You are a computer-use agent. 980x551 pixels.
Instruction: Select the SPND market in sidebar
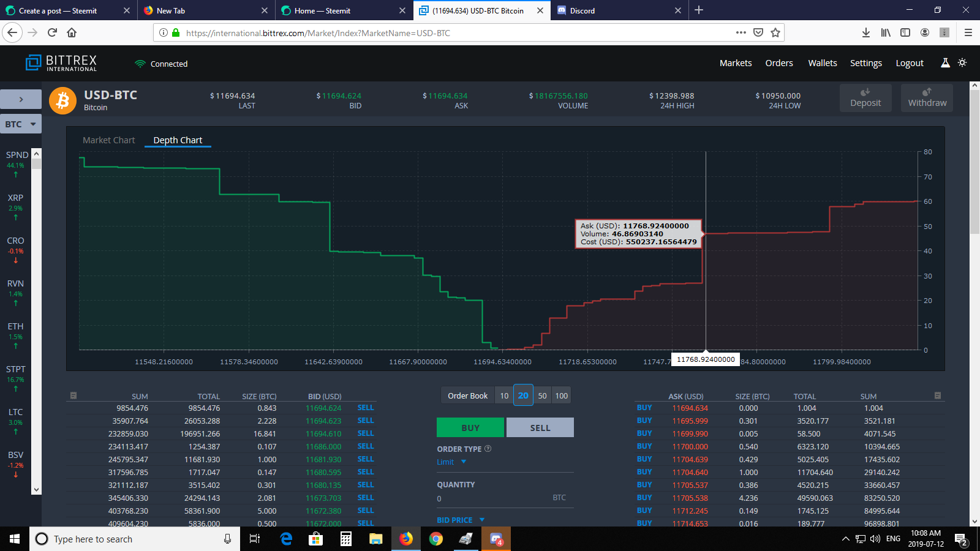point(17,165)
